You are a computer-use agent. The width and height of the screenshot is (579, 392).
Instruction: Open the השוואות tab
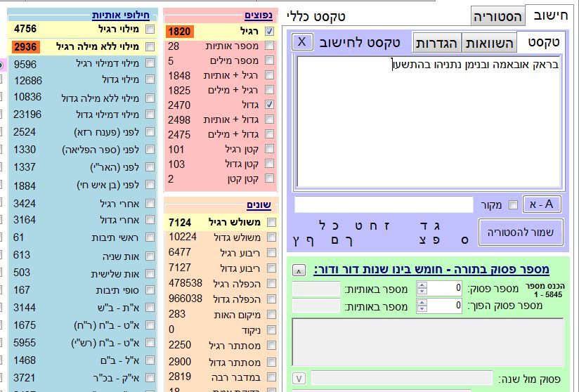coord(488,43)
